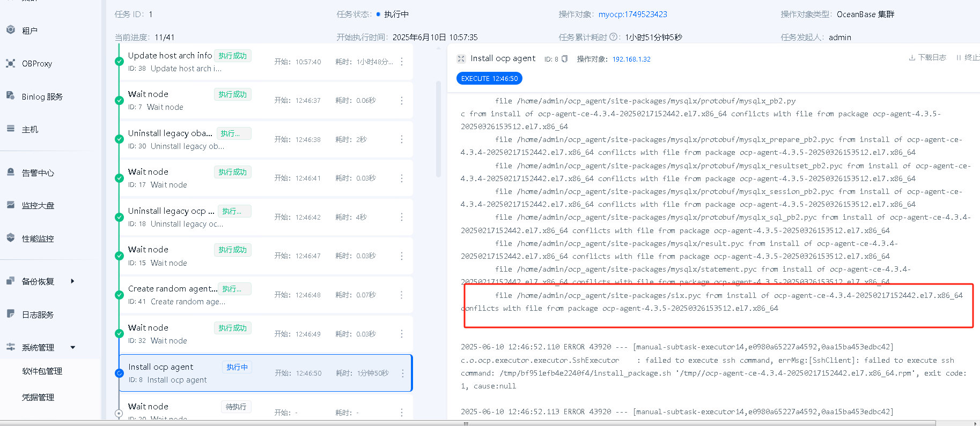Click the 备份恢复 icon in the sidebar
This screenshot has width=980, height=426.
(11, 281)
